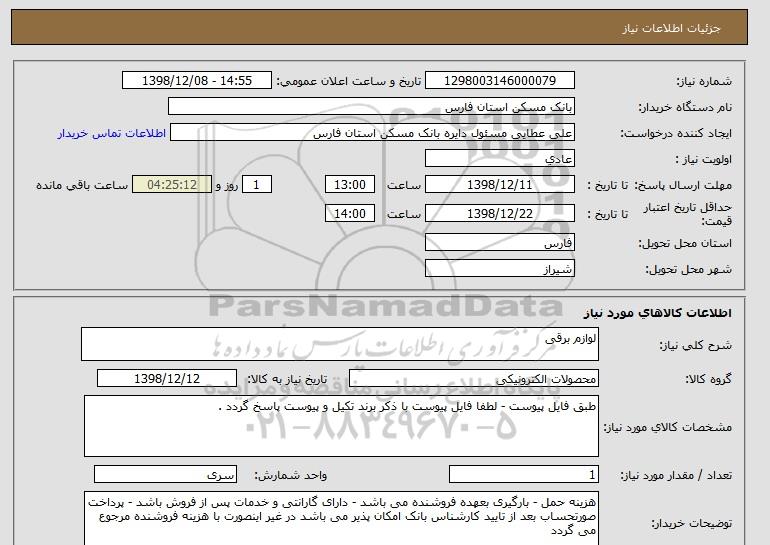770x545 pixels.
Task: Click the general description box لوازم برقی
Action: click(340, 344)
